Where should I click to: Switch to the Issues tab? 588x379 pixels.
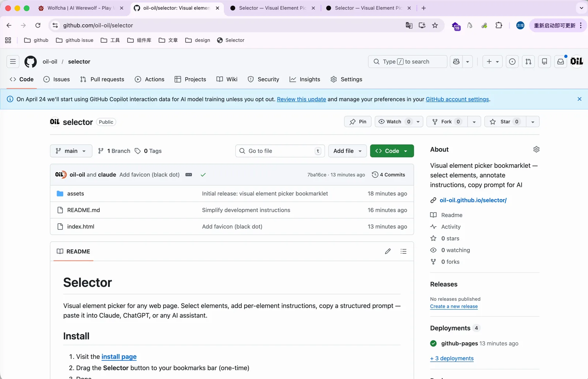[57, 79]
